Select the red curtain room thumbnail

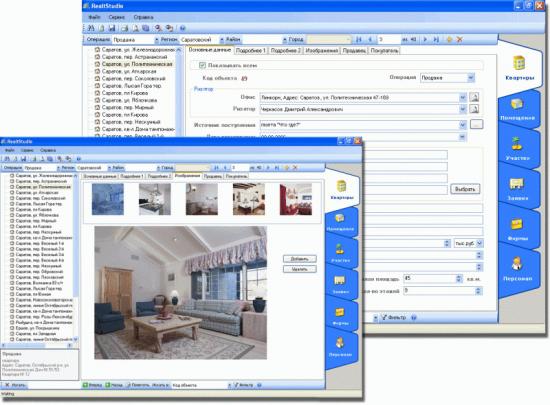[296, 199]
